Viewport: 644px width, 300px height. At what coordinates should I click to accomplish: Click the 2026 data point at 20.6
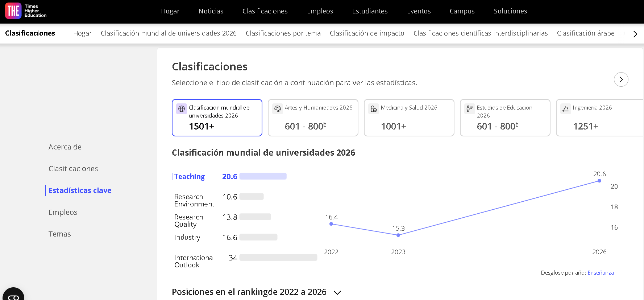(599, 181)
